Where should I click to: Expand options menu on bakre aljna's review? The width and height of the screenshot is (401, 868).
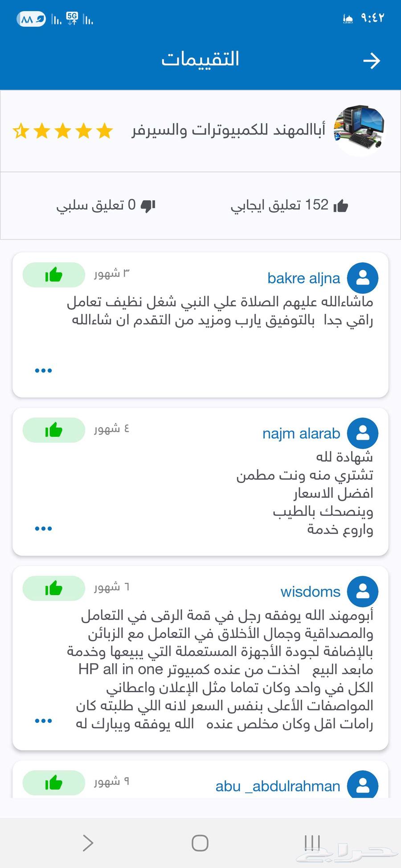click(x=43, y=370)
